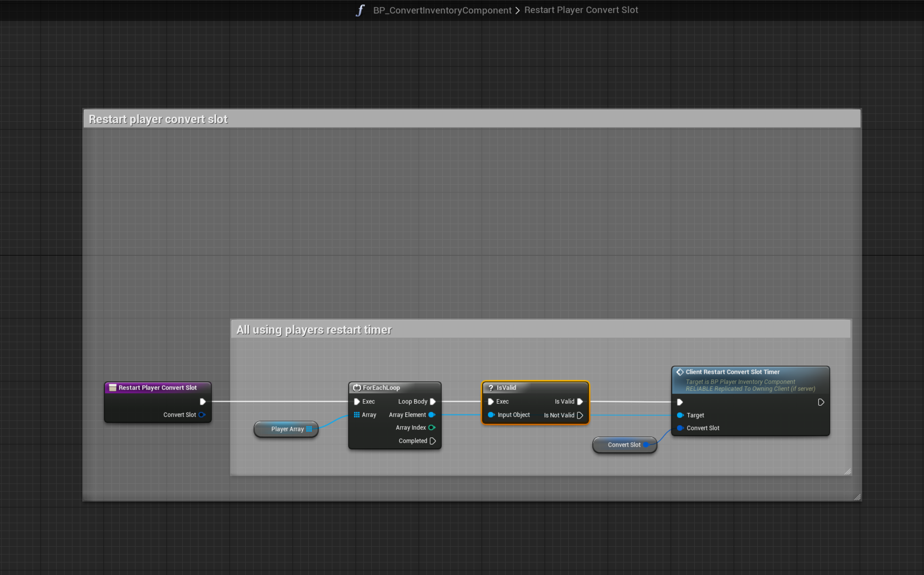Click the IsValid node question mark icon
Image resolution: width=924 pixels, height=575 pixels.
pyautogui.click(x=491, y=388)
